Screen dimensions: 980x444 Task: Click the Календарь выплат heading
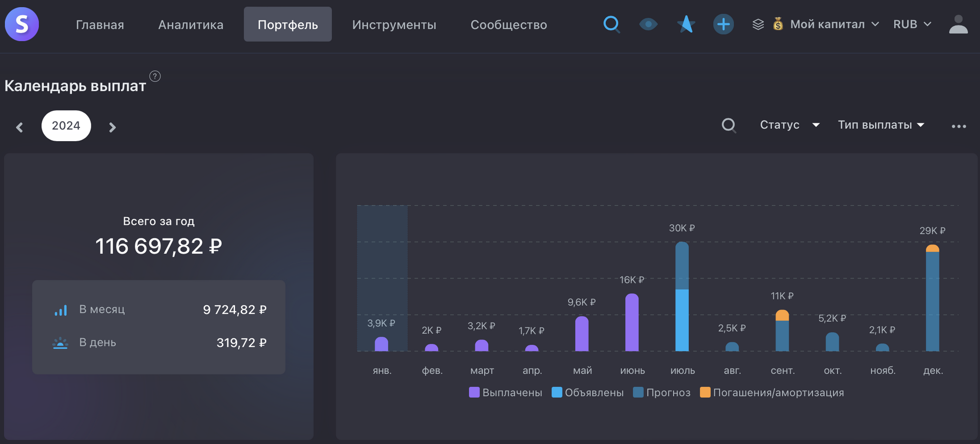point(75,86)
